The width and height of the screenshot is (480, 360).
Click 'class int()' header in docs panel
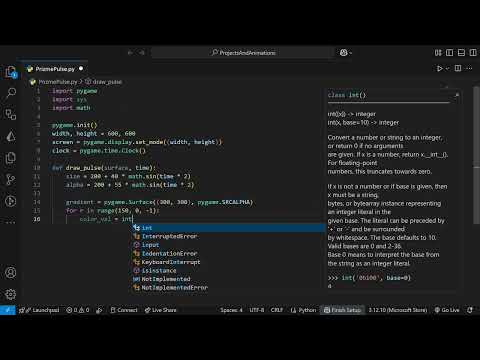click(x=347, y=95)
